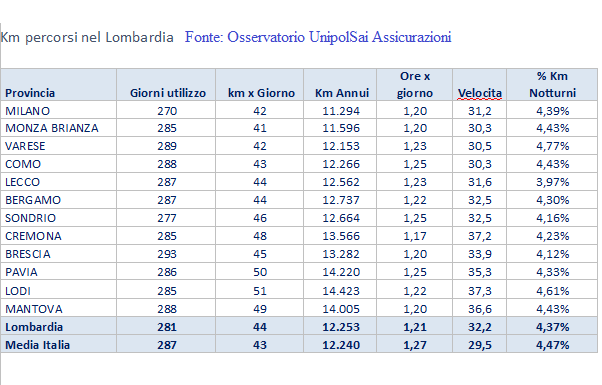The height and width of the screenshot is (385, 602).
Task: Select Pavia's Km Annui value 14.220
Action: click(341, 272)
